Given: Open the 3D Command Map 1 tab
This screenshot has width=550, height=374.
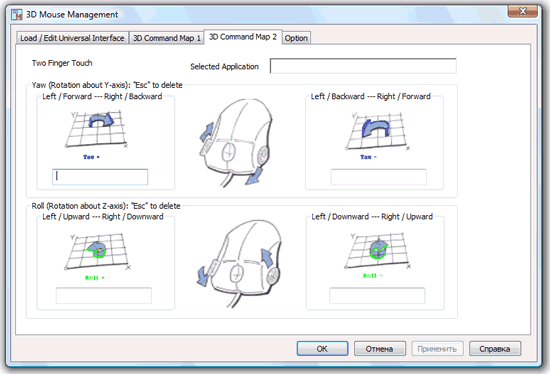Looking at the screenshot, I should coord(166,38).
